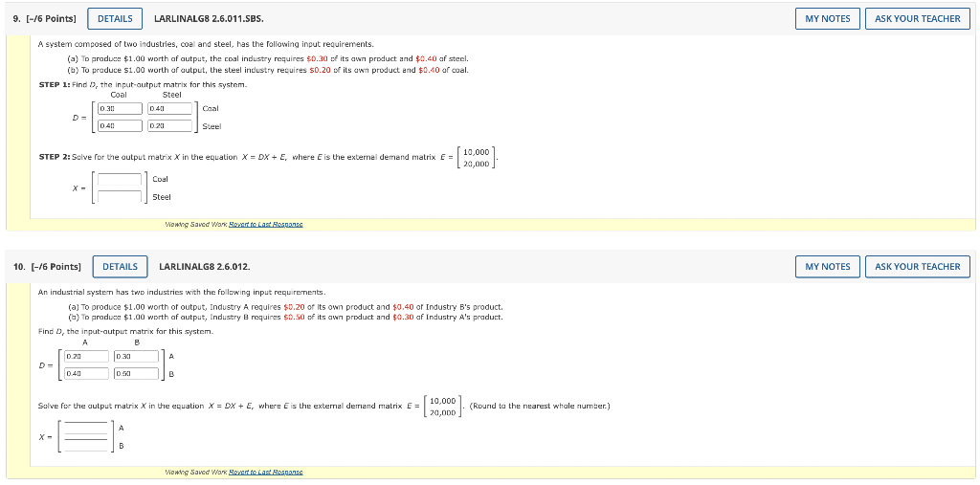This screenshot has width=980, height=485.
Task: Click the red $0.50 value in question 10
Action: click(295, 317)
